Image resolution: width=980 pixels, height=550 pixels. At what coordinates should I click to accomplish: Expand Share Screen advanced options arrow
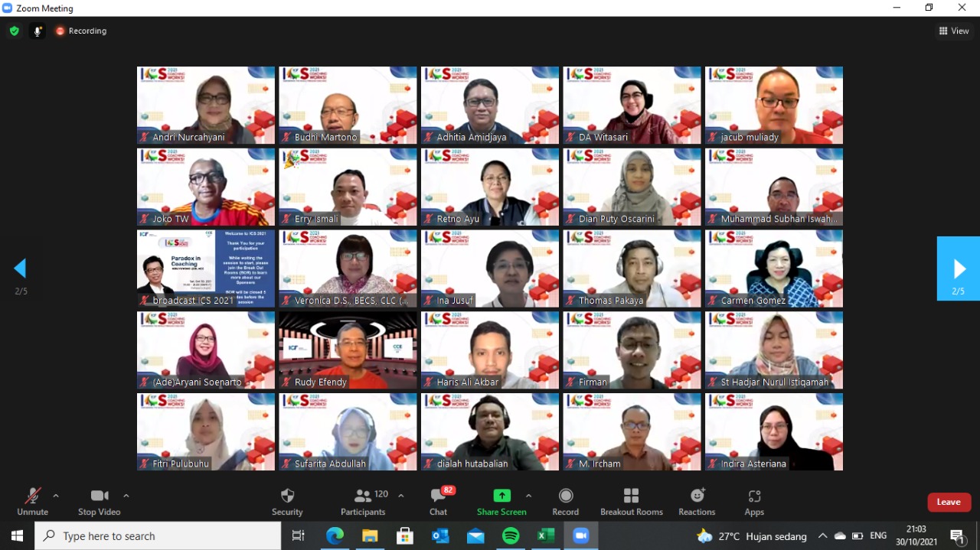[x=528, y=496]
